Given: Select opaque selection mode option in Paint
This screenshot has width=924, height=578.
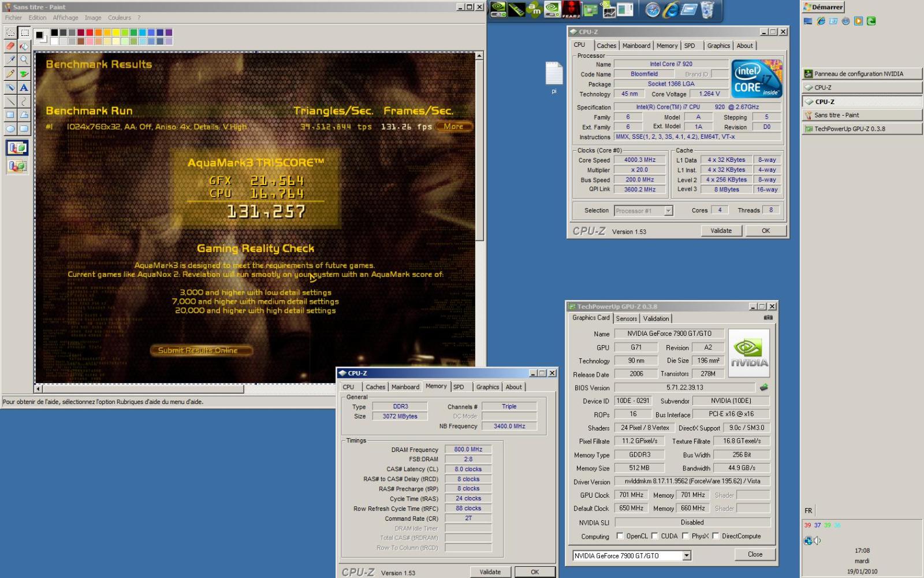Looking at the screenshot, I should tap(17, 149).
